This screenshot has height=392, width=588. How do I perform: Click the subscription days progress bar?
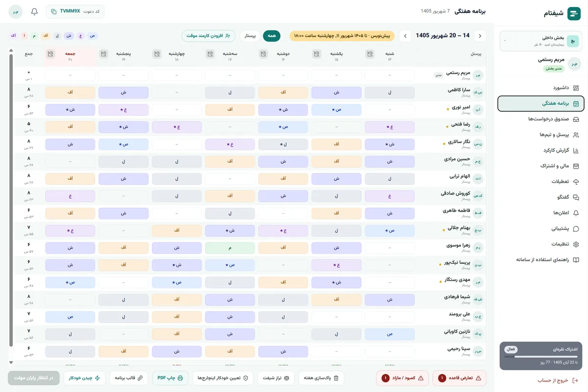tap(541, 357)
